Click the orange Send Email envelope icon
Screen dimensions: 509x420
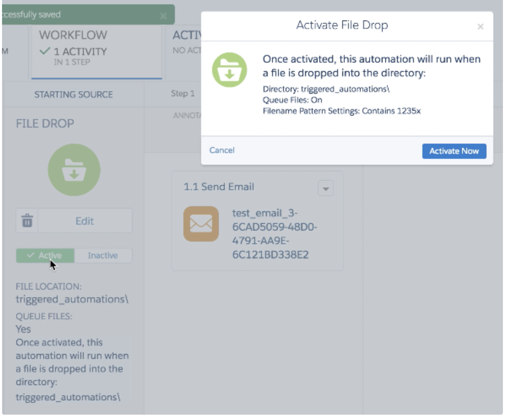[x=201, y=224]
